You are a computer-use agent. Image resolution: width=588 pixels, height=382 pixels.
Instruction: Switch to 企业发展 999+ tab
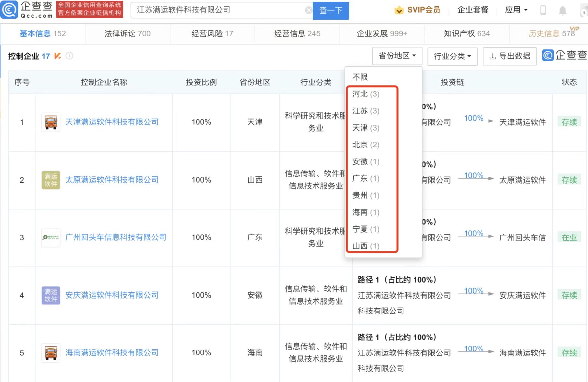point(382,33)
